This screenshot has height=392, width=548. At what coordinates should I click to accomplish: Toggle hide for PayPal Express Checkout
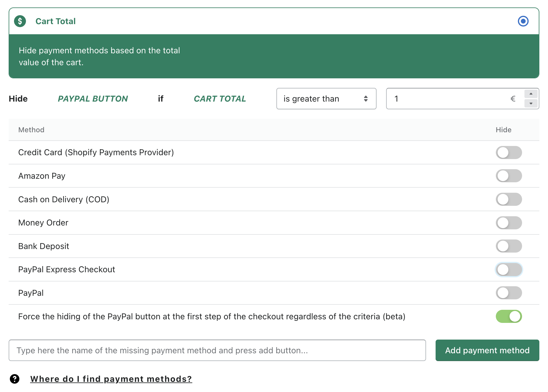tap(509, 270)
